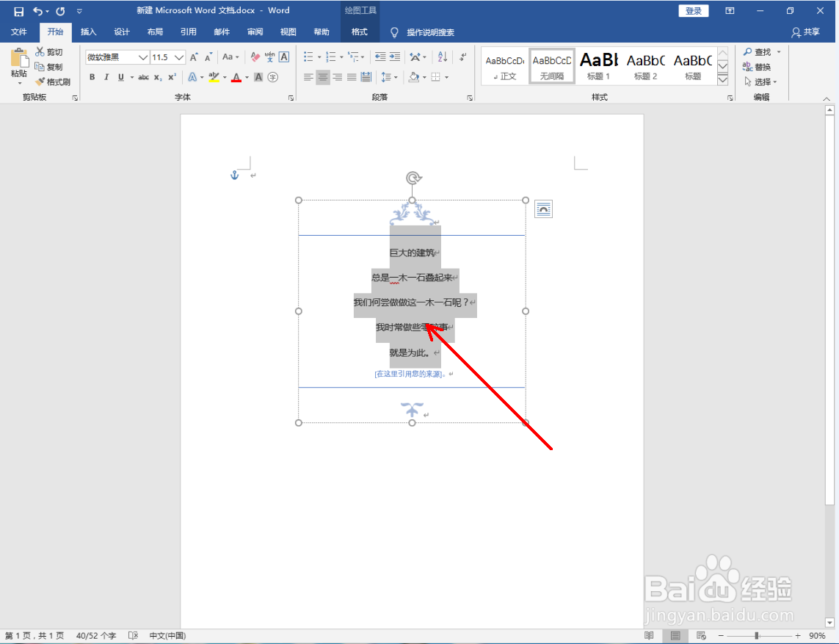
Task: Toggle show/hide paragraph marks
Action: tap(462, 57)
